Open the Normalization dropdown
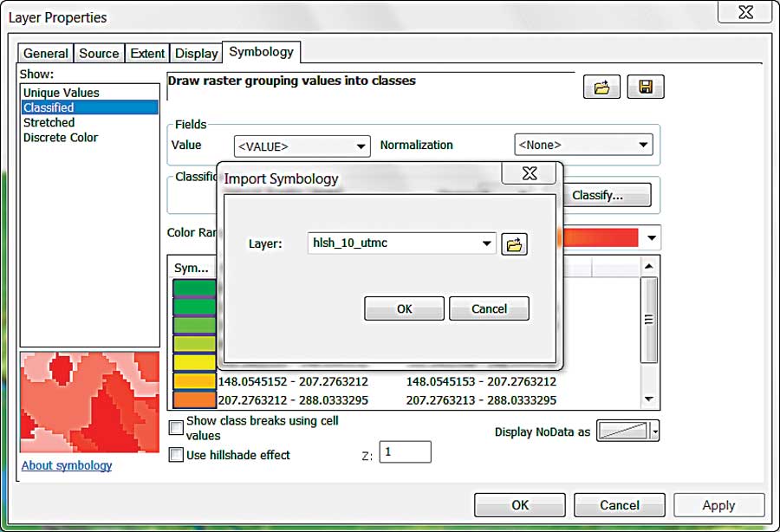 click(583, 145)
